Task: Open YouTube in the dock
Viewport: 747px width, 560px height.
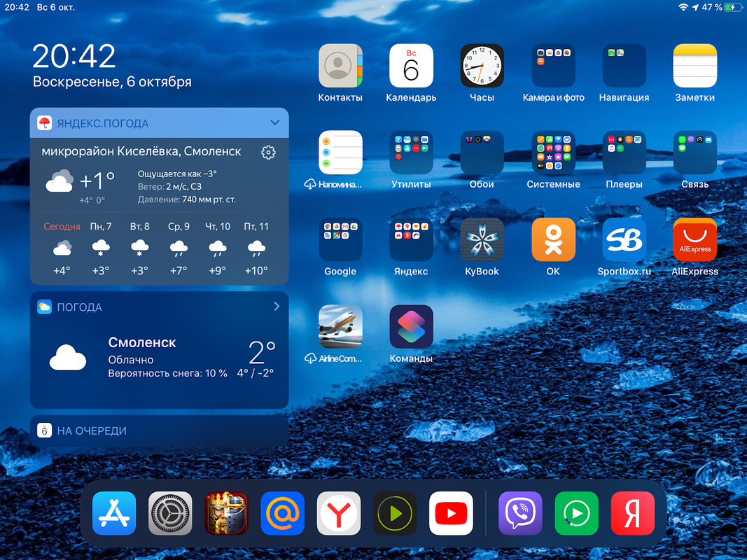Action: click(451, 513)
